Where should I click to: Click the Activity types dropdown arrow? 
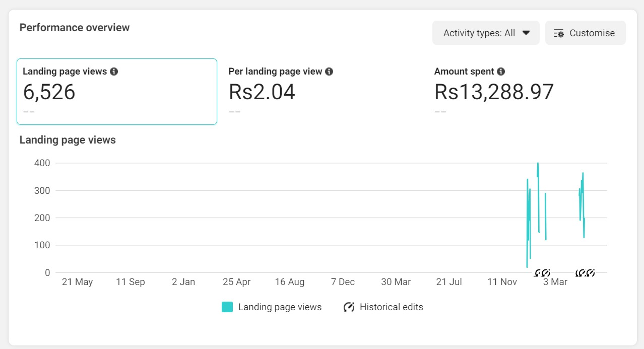tap(526, 33)
